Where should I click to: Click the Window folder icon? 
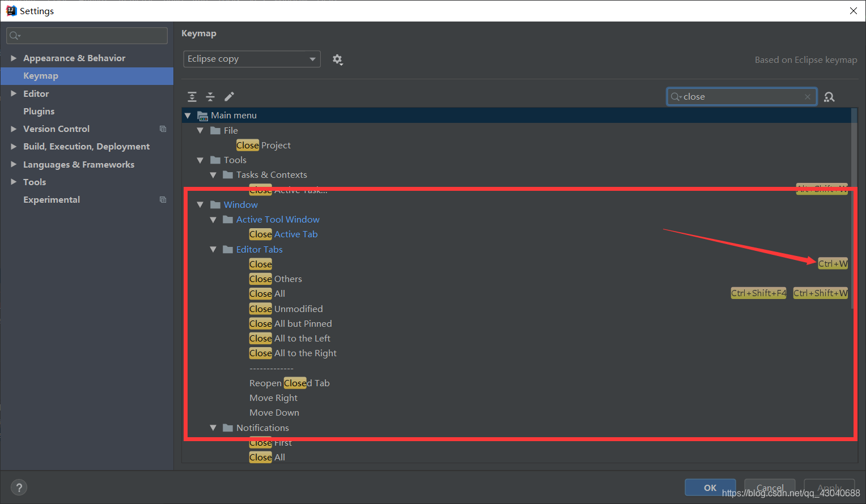pyautogui.click(x=215, y=205)
